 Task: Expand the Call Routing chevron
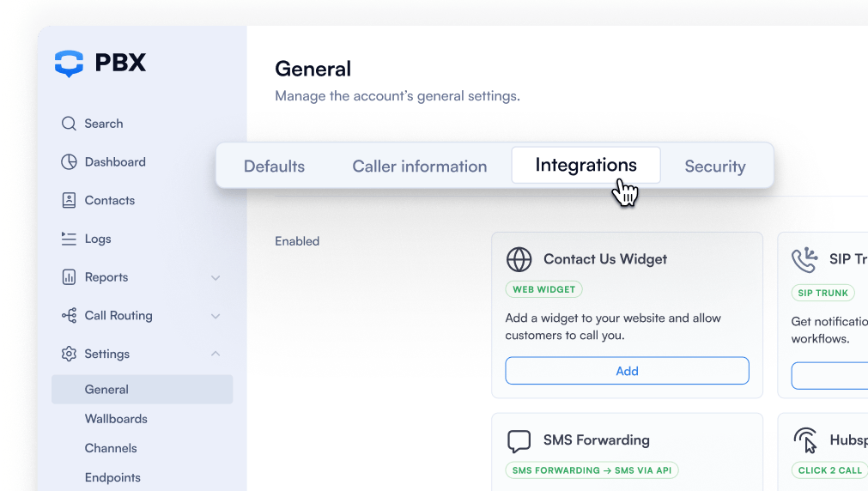215,316
